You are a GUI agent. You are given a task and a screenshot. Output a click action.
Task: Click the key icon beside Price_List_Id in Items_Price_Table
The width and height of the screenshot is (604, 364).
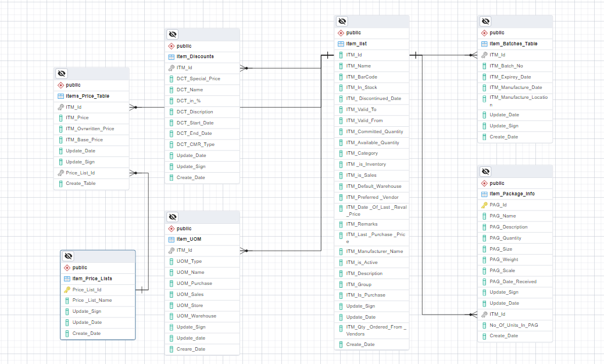60,173
